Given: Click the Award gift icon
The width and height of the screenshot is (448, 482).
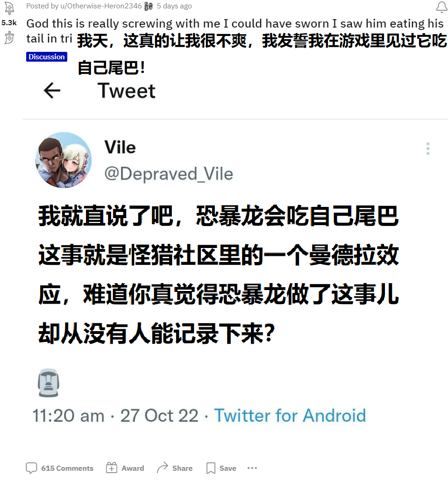Looking at the screenshot, I should 112,468.
